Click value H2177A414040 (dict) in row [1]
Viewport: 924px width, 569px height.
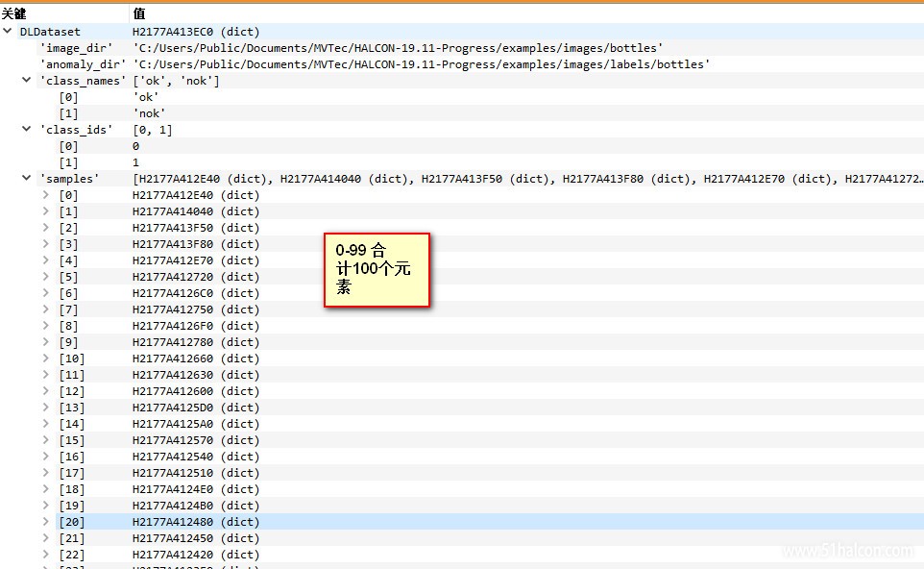[196, 211]
